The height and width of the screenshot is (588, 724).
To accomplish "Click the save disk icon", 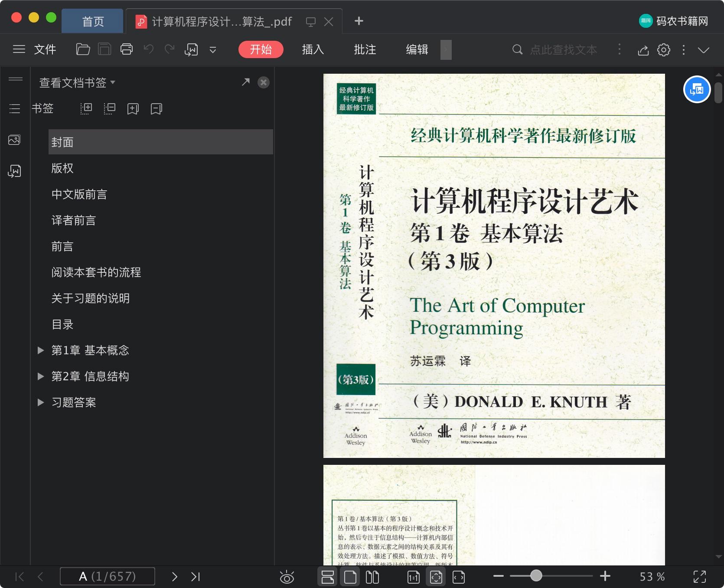I will tap(104, 49).
